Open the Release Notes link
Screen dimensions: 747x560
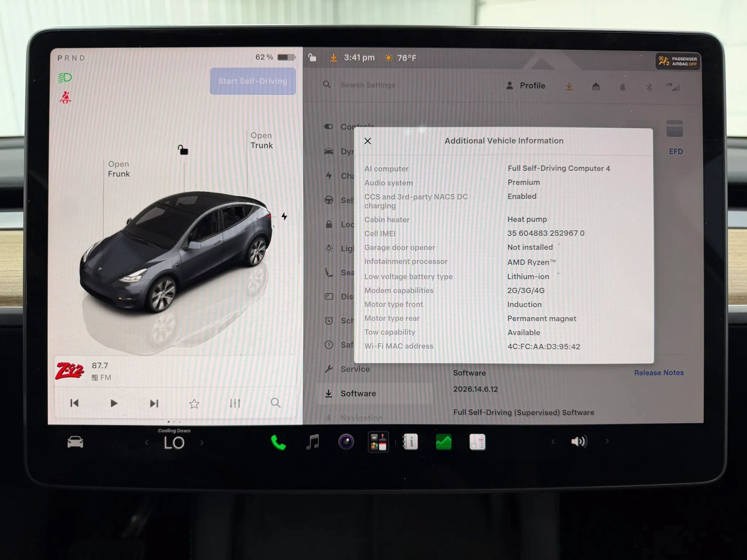659,373
